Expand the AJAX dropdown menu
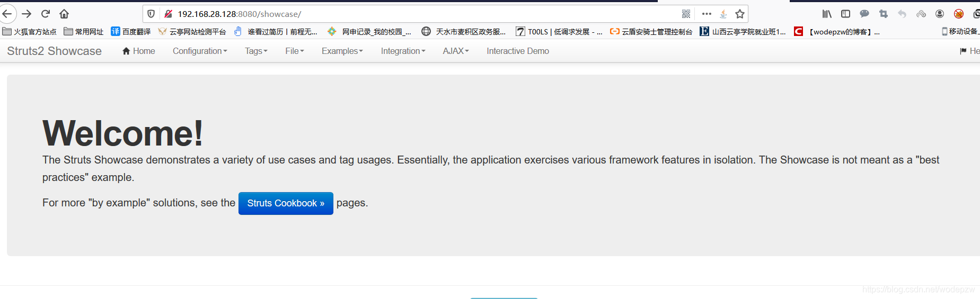The width and height of the screenshot is (980, 299). click(456, 51)
